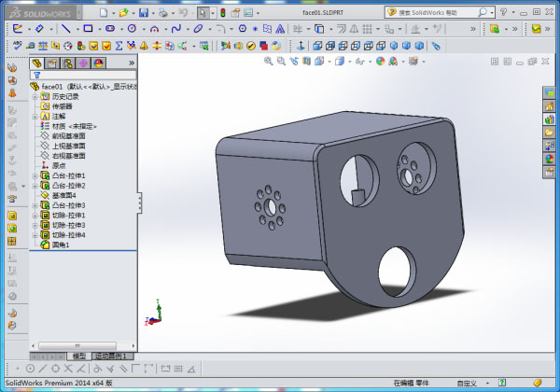Viewport: 560px width, 392px height.
Task: Click the feature tree filter field
Action: coord(83,75)
